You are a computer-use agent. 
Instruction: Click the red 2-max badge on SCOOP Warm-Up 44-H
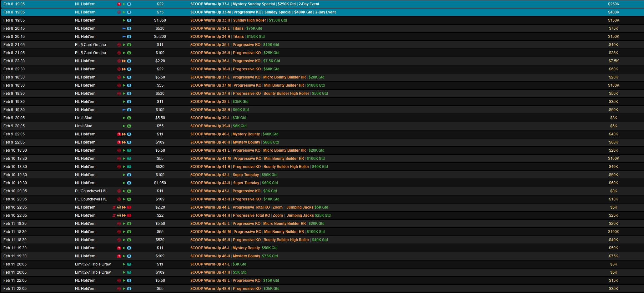pyautogui.click(x=129, y=215)
